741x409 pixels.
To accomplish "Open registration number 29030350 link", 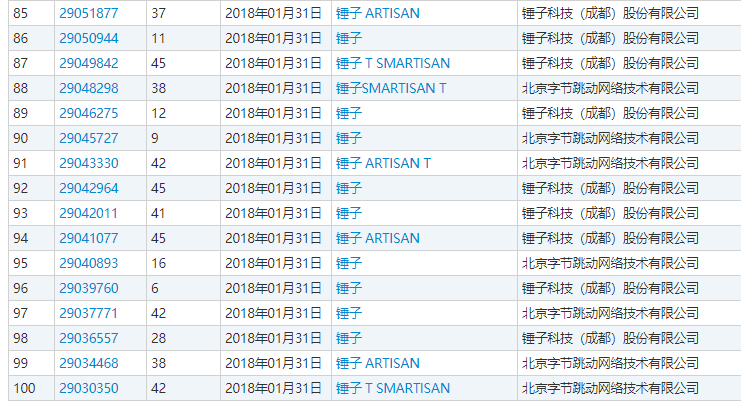I will tap(88, 389).
